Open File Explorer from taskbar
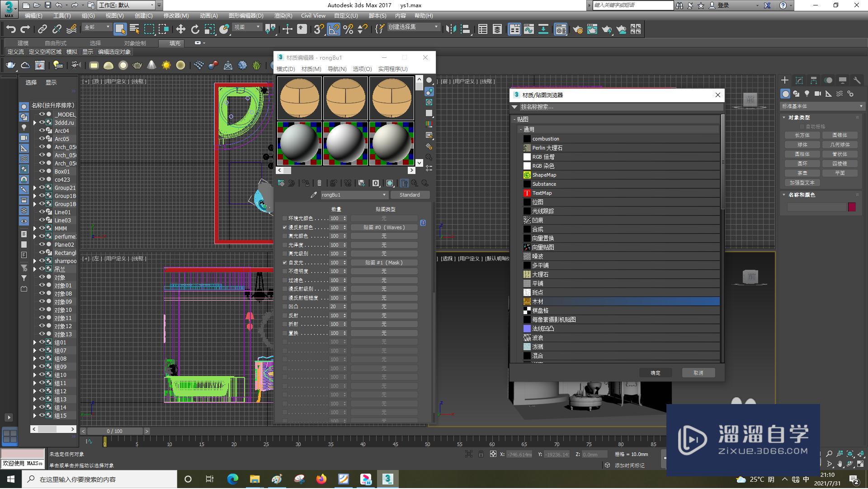This screenshot has width=868, height=489. pos(255,479)
